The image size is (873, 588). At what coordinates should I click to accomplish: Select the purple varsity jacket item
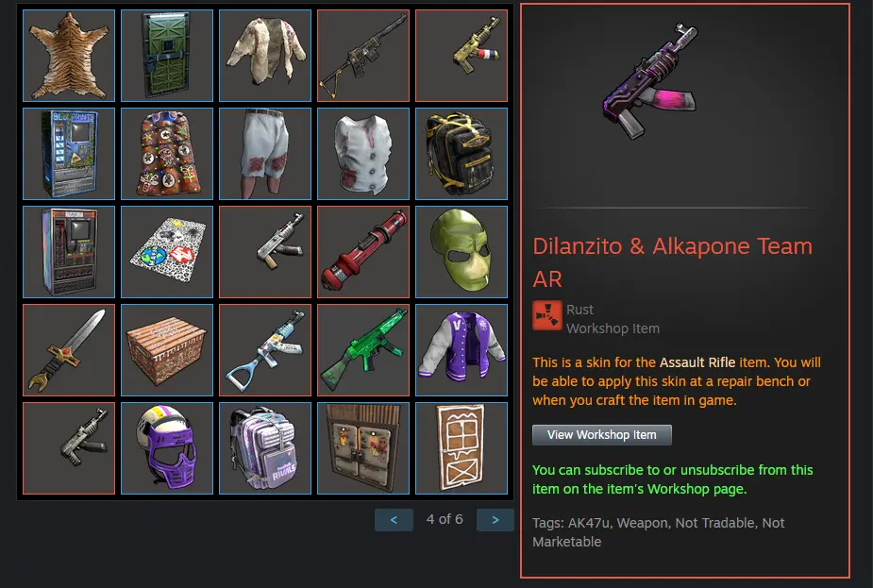pos(462,349)
